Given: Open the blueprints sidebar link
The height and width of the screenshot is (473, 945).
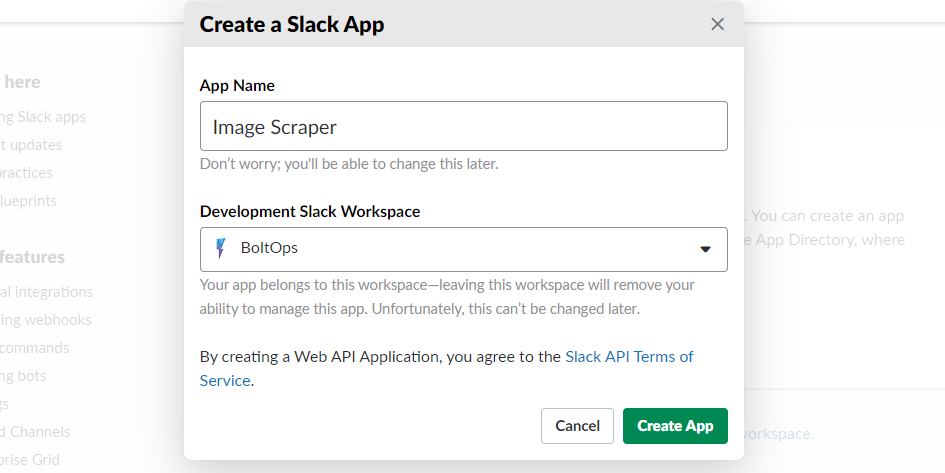Looking at the screenshot, I should [x=28, y=201].
